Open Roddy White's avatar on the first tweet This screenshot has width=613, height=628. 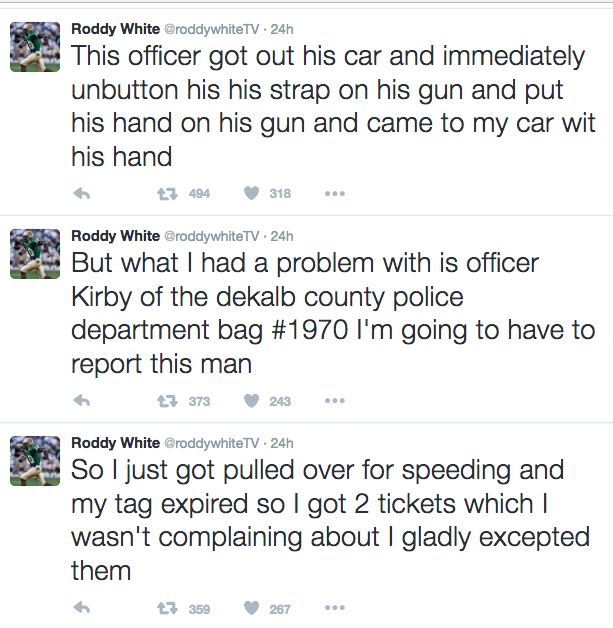[35, 47]
